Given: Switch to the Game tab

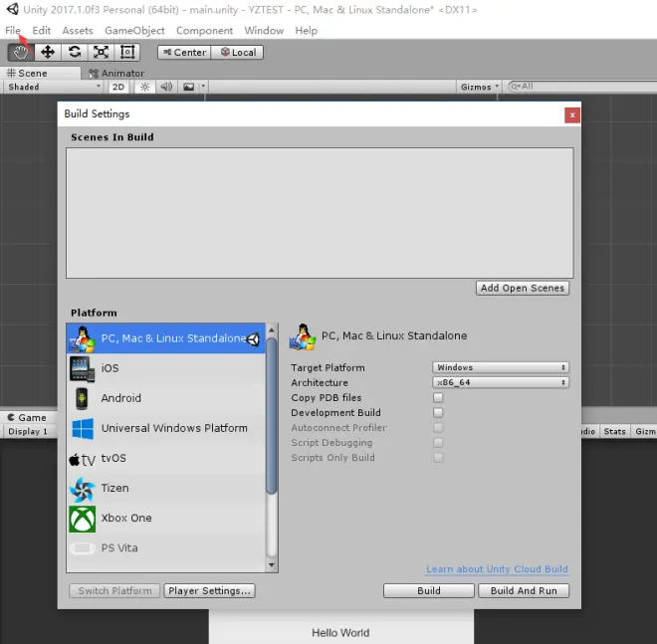Looking at the screenshot, I should tap(27, 418).
